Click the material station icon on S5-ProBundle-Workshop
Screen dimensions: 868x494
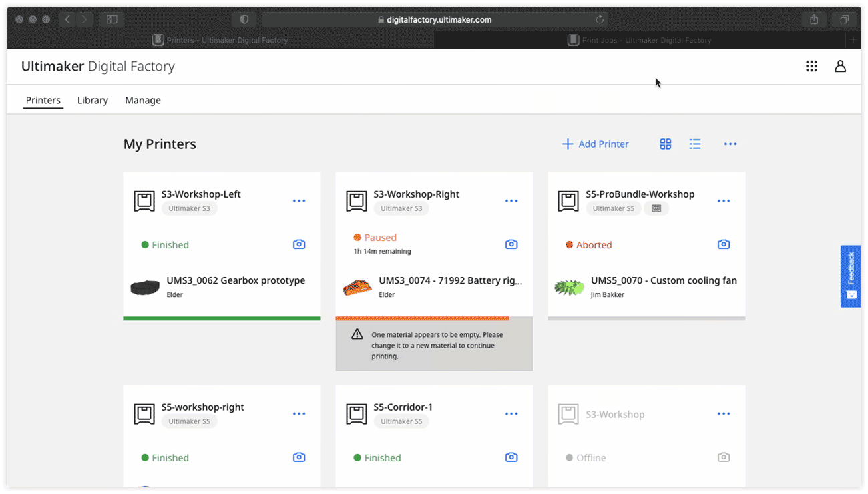click(x=656, y=208)
